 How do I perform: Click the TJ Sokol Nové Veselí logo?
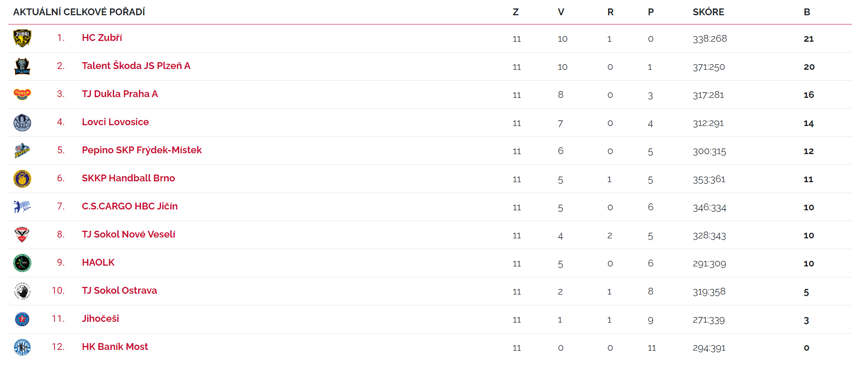[22, 235]
